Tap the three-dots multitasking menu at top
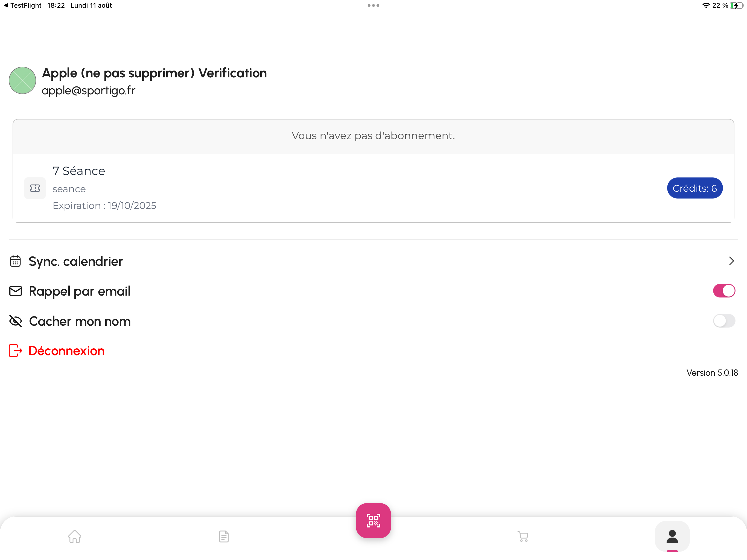 click(373, 5)
